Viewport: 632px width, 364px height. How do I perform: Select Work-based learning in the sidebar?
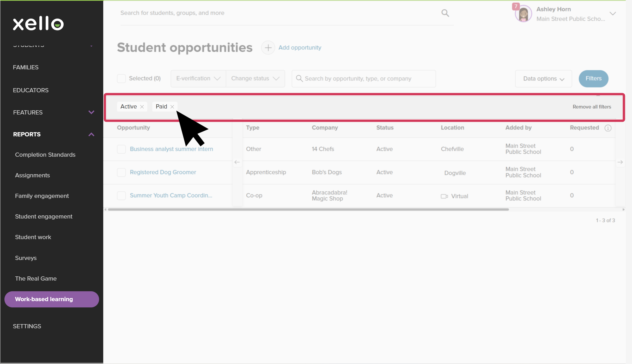[52, 299]
